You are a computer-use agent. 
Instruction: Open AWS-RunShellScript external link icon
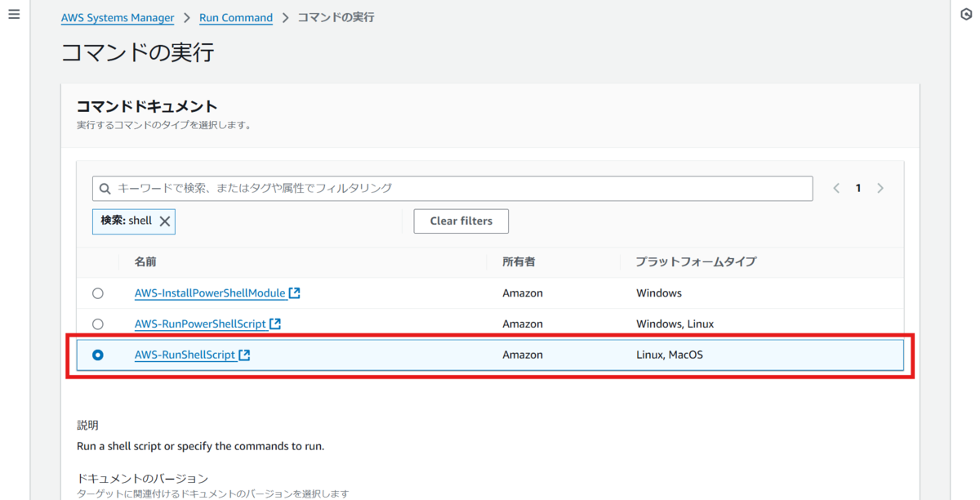[x=244, y=355]
